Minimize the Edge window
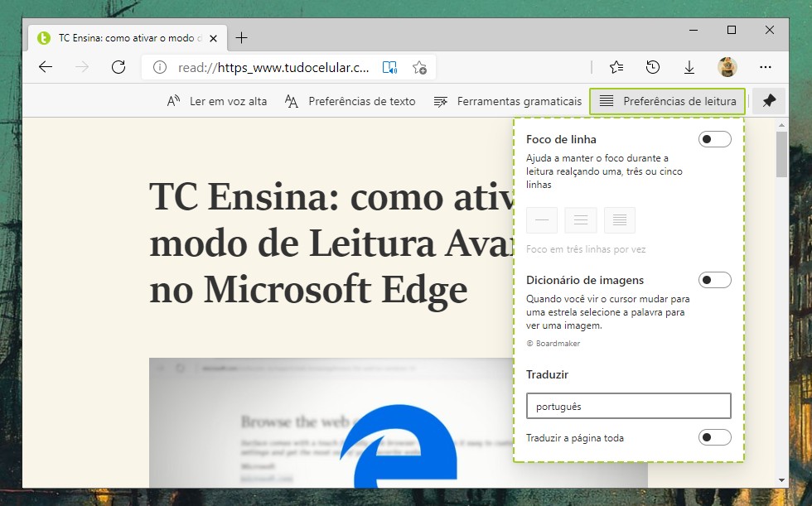This screenshot has height=506, width=812. (694, 30)
